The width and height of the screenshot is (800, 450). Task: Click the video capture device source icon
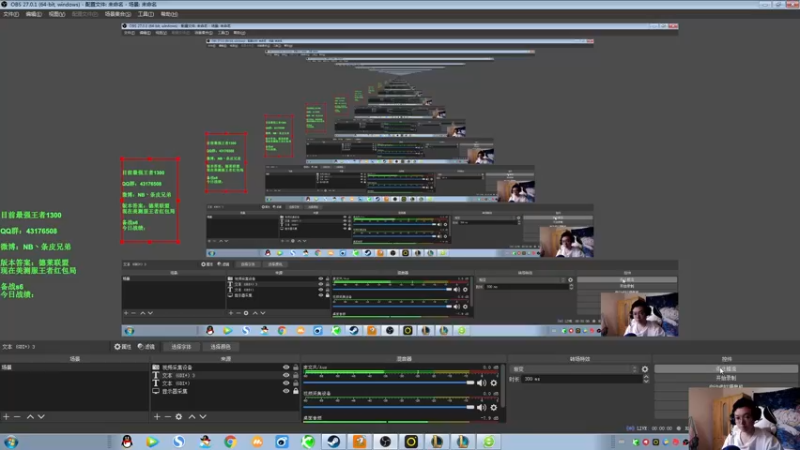click(x=156, y=367)
